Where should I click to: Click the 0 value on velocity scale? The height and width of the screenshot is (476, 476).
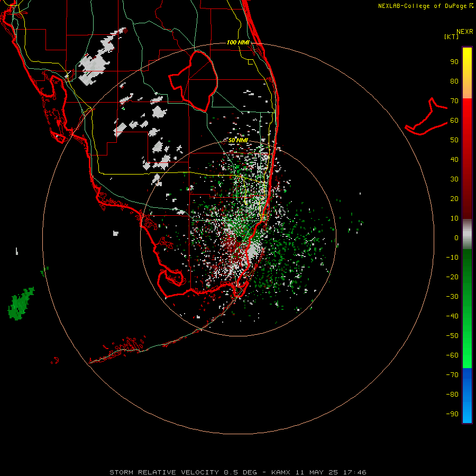point(456,237)
